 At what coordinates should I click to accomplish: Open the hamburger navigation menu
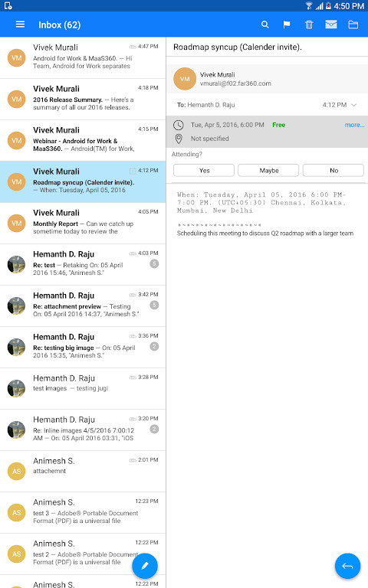[20, 24]
